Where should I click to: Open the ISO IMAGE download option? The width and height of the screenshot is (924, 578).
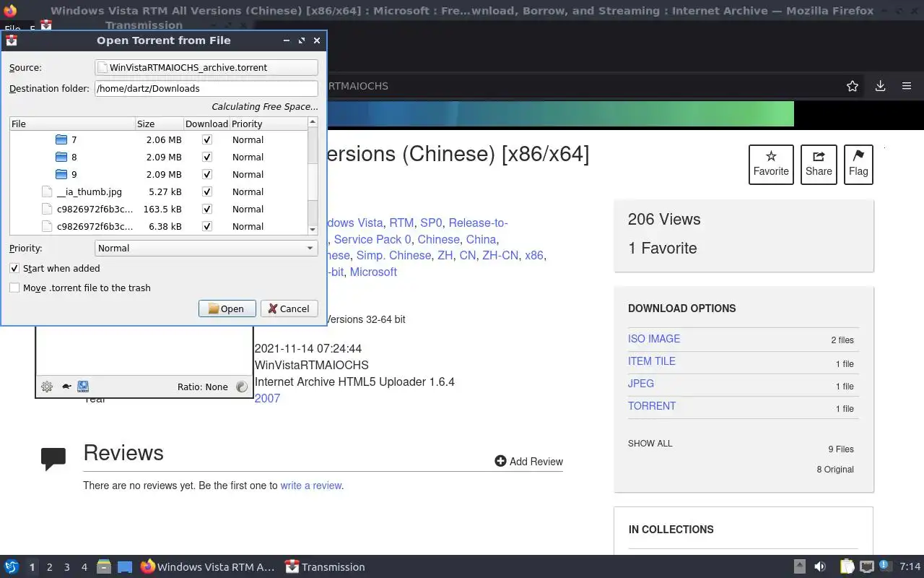(x=654, y=339)
